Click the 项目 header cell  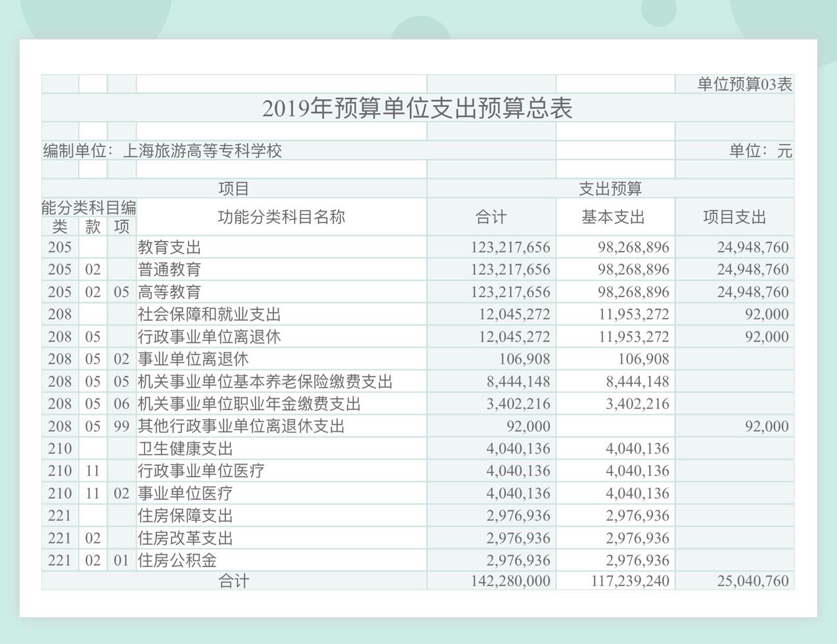tap(234, 189)
